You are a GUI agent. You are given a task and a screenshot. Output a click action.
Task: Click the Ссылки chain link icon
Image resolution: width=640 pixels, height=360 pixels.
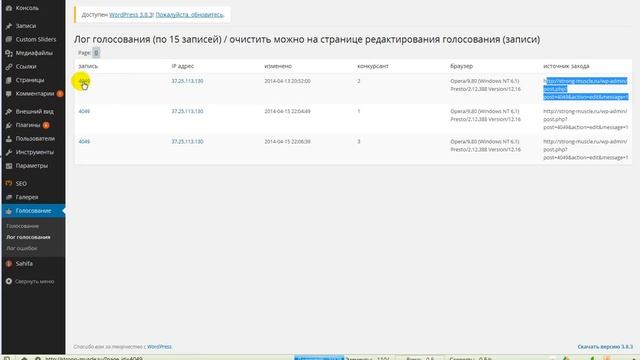[x=9, y=67]
